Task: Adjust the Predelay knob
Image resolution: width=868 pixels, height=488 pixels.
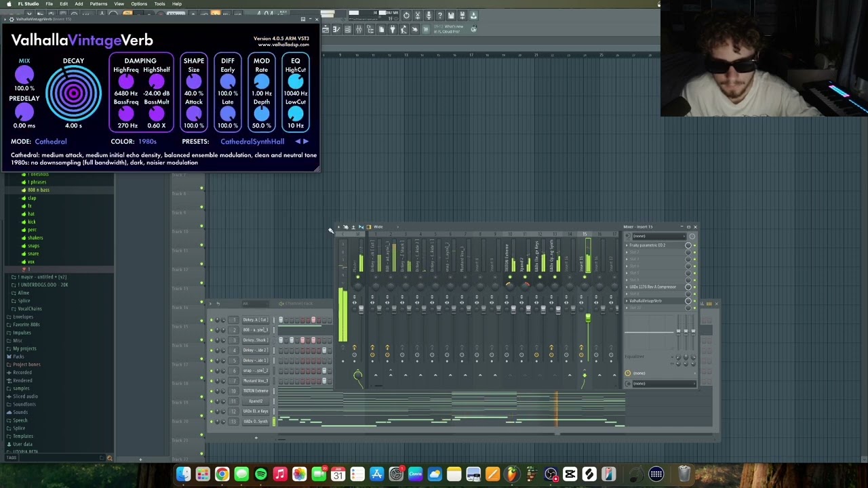Action: coord(24,113)
